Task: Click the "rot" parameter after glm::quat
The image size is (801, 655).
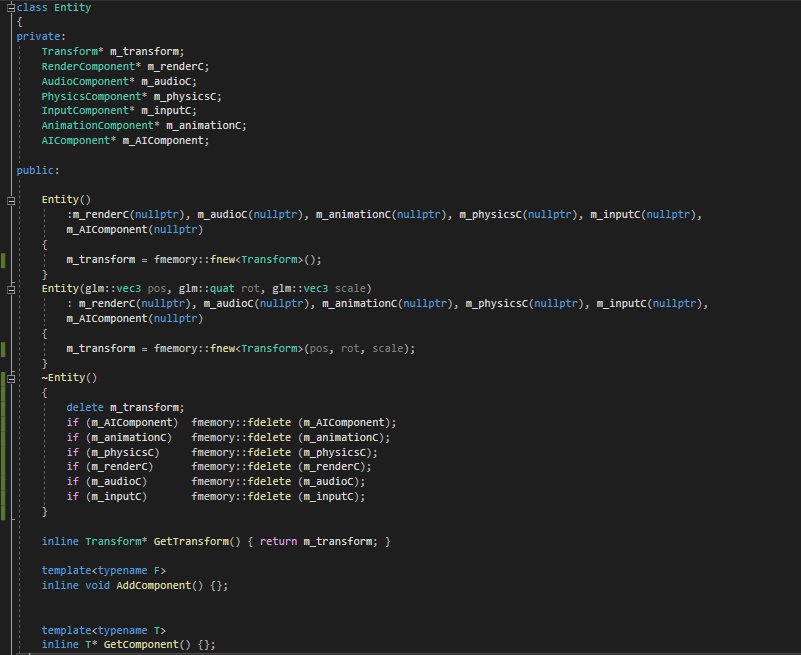Action: tap(251, 288)
